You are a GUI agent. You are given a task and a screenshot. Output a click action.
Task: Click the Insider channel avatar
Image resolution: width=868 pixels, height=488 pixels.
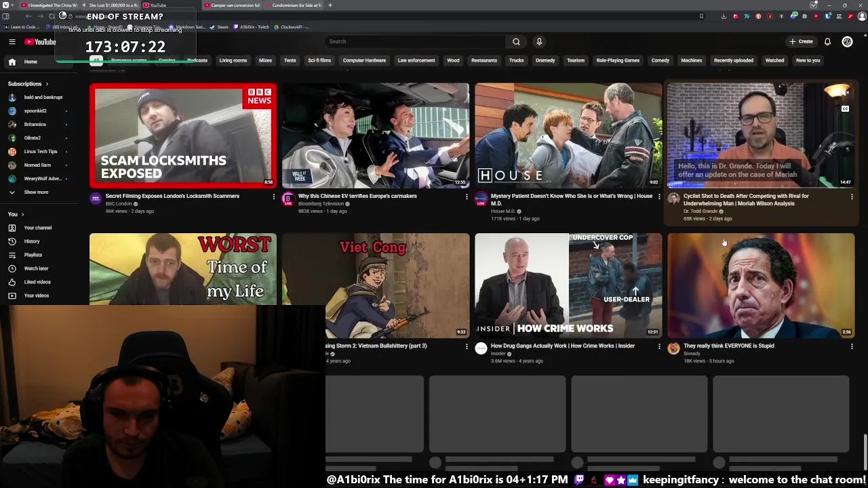click(481, 348)
